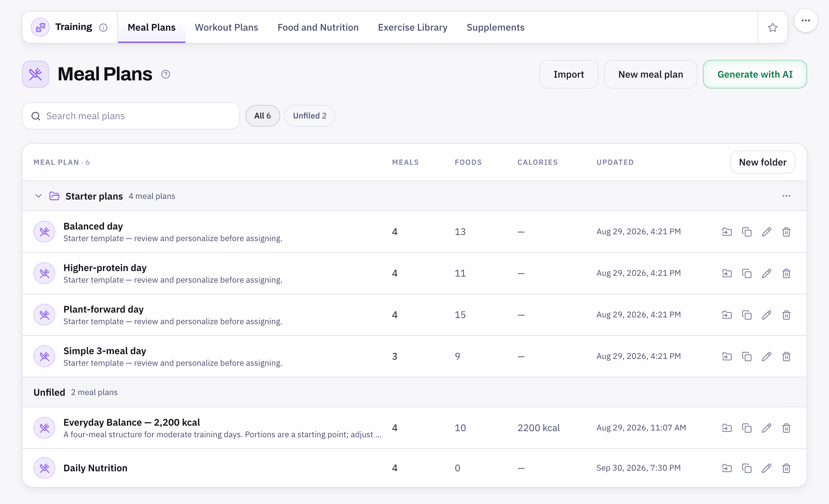Click the Sep 30, 2026, 7:30 PM date
Screen dimensions: 829x504
click(x=638, y=468)
